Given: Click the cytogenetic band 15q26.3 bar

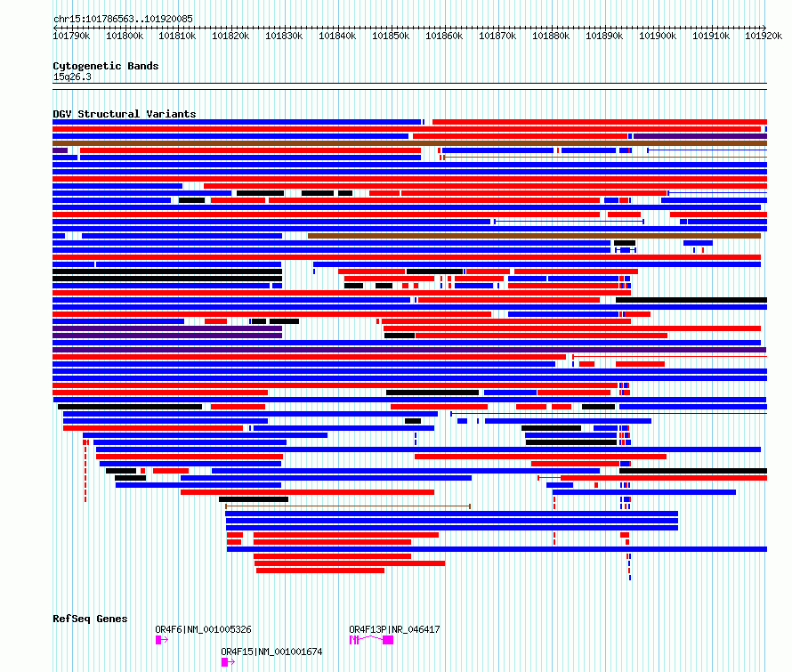Looking at the screenshot, I should (x=409, y=86).
